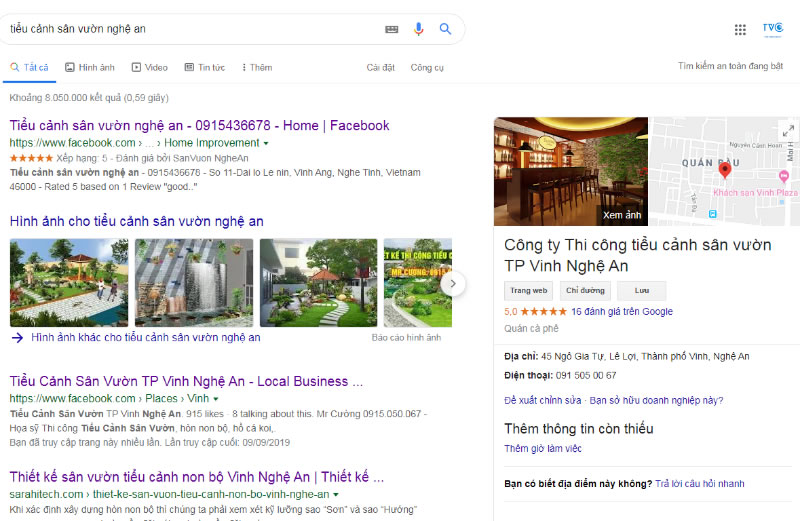The image size is (800, 521).
Task: Click the Trang web button
Action: 529,290
